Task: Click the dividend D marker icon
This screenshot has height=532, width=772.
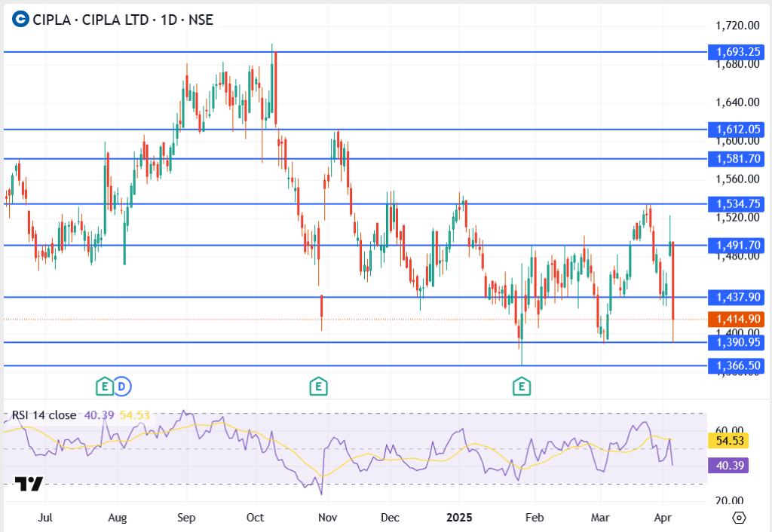Action: pos(122,387)
